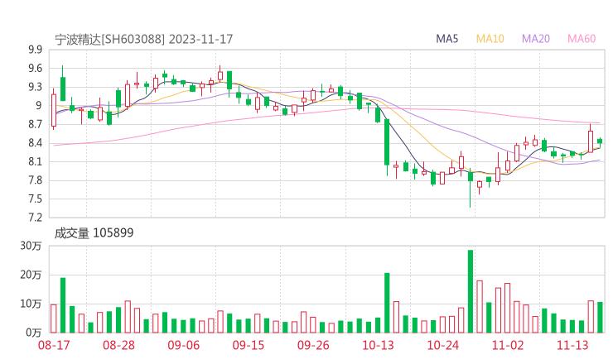Click the tallest green volume bar near 10-24
The image size is (613, 364).
471,291
